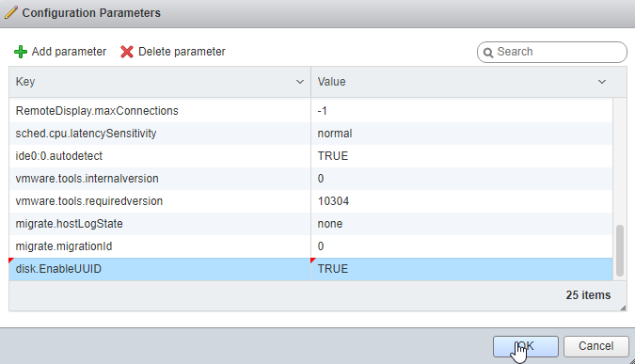Click the magnifier icon in the Search box
This screenshot has height=364, width=635.
(x=488, y=53)
